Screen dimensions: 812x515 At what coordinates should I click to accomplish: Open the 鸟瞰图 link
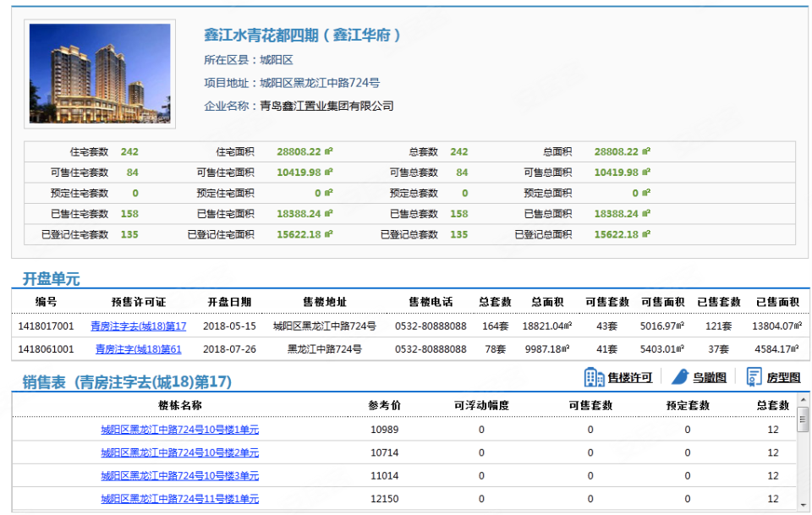click(x=710, y=378)
